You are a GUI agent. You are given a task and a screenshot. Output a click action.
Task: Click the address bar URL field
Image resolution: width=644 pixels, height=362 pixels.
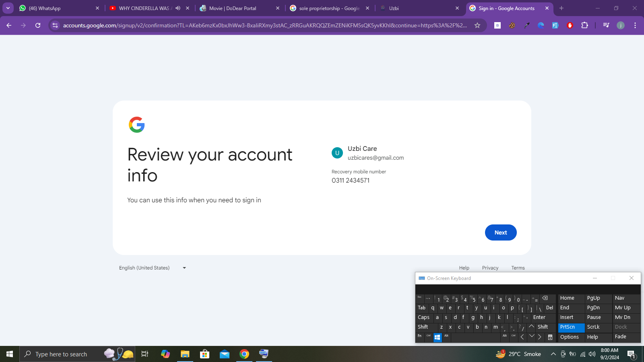point(265,25)
